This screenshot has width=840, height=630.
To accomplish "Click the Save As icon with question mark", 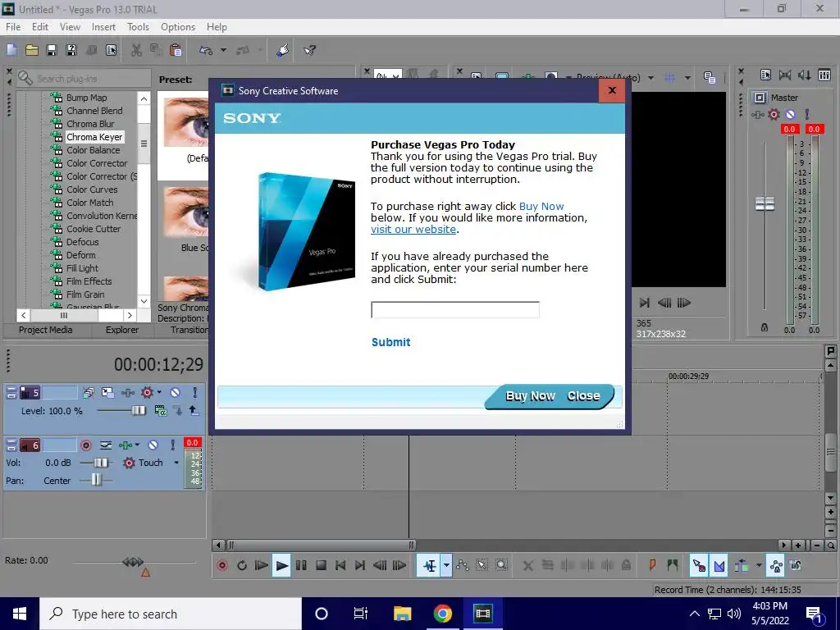I will pos(71,50).
